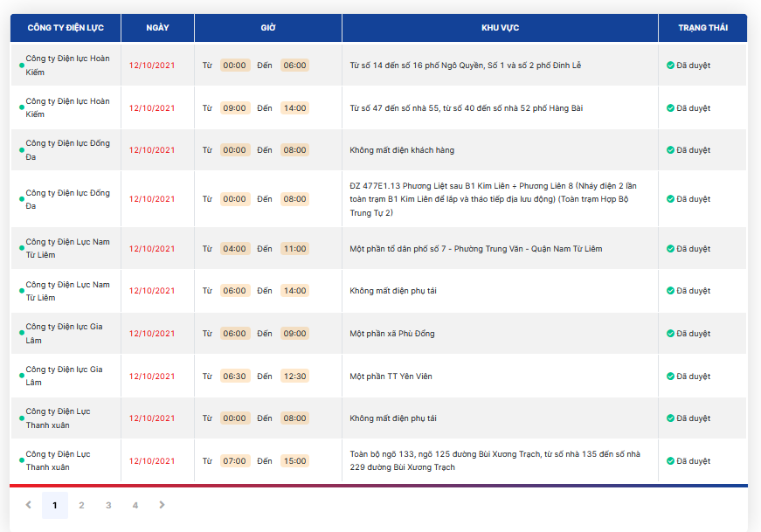
Task: Click approved check icon in Phù Đổng row
Action: coord(670,334)
